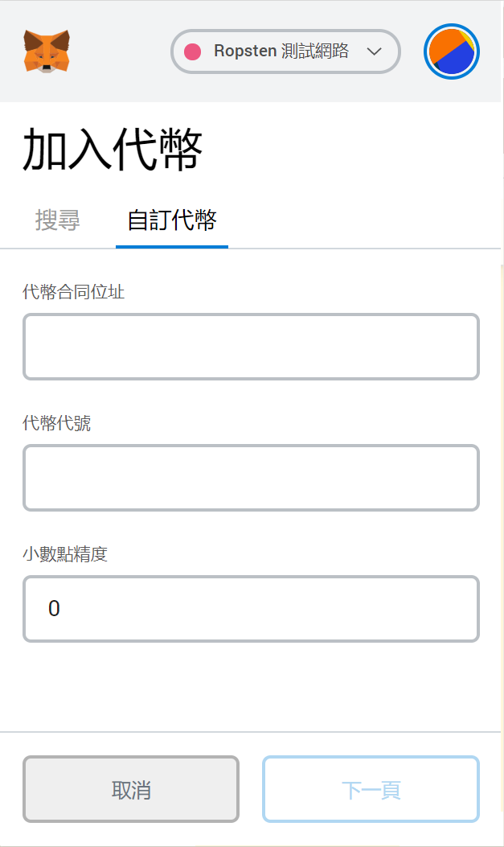Select the 小數點精度 decimals field
This screenshot has width=504, height=847.
coord(251,609)
